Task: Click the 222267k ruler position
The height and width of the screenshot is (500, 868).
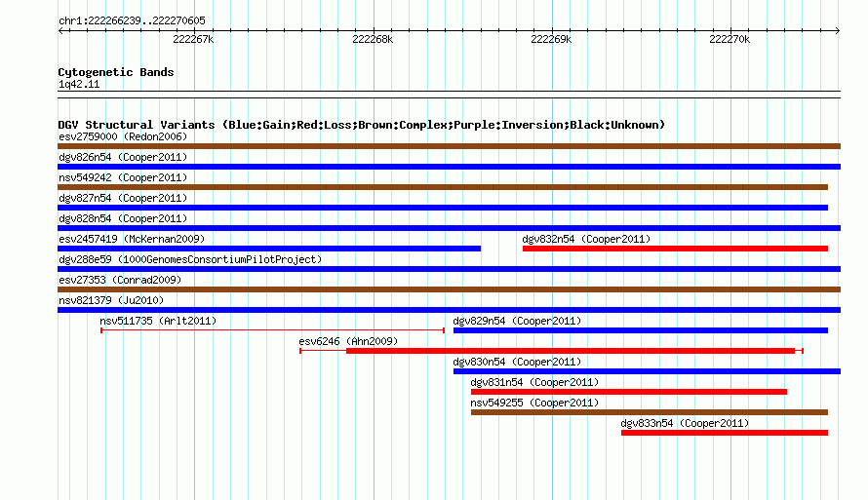Action: coord(193,39)
